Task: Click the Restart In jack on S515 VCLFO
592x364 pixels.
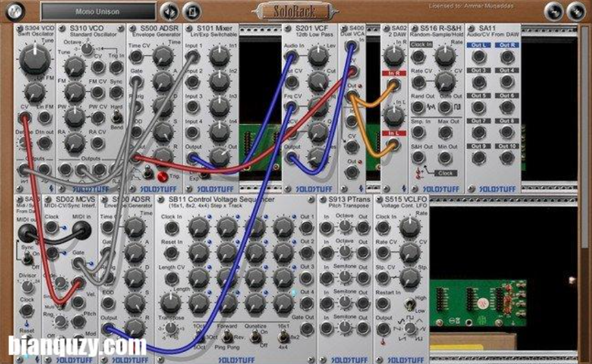Action: [x=383, y=304]
